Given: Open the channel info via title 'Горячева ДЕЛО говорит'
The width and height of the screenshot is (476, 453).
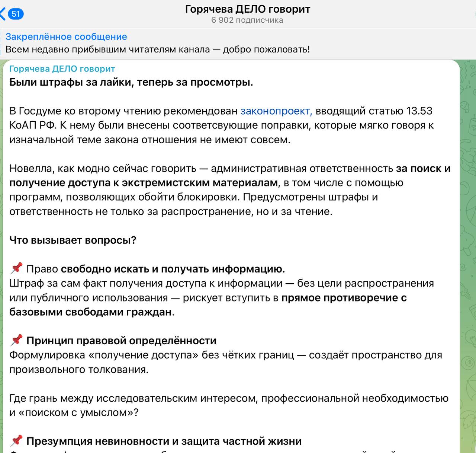Looking at the screenshot, I should point(247,9).
